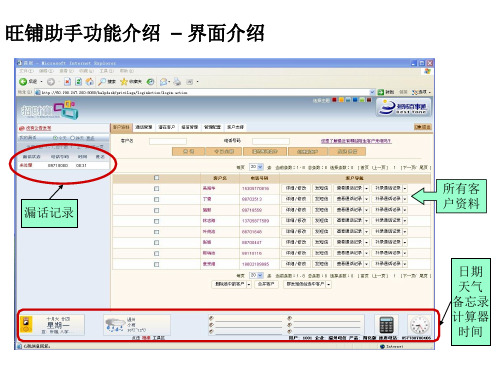Tick the select-all checkbox in table header
This screenshot has height=375, width=500.
pos(156,178)
